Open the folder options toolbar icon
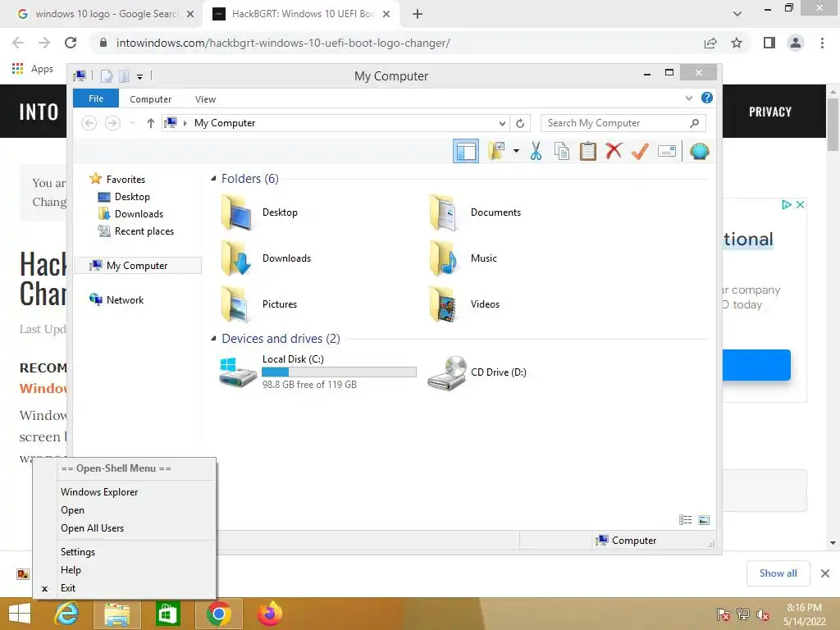 [x=496, y=151]
